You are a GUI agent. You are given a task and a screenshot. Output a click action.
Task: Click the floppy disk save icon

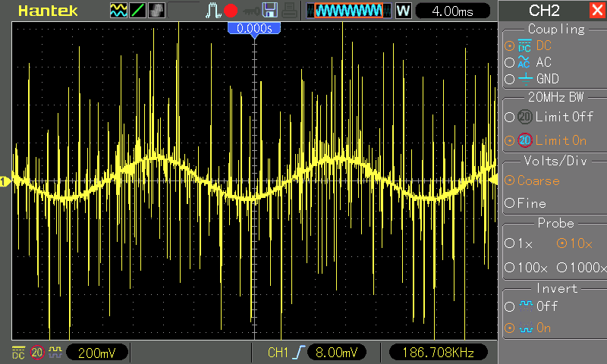(270, 11)
